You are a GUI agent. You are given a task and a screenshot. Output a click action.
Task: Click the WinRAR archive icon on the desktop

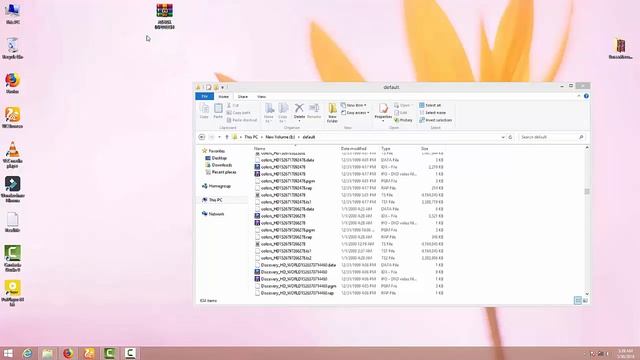tap(164, 16)
